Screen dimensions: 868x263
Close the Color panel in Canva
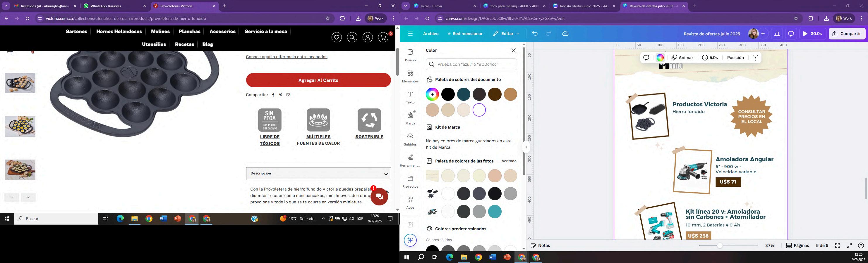tap(514, 51)
